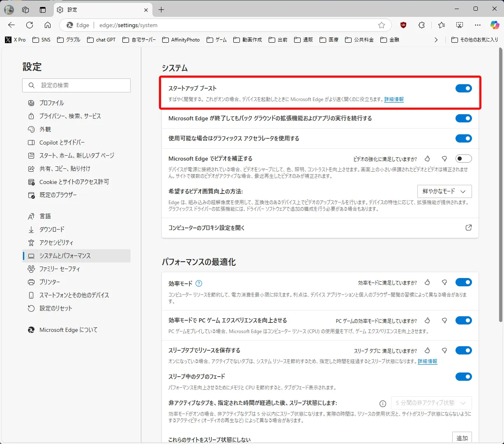Image resolution: width=504 pixels, height=444 pixels.
Task: Go to Home via house icon
Action: pyautogui.click(x=48, y=25)
